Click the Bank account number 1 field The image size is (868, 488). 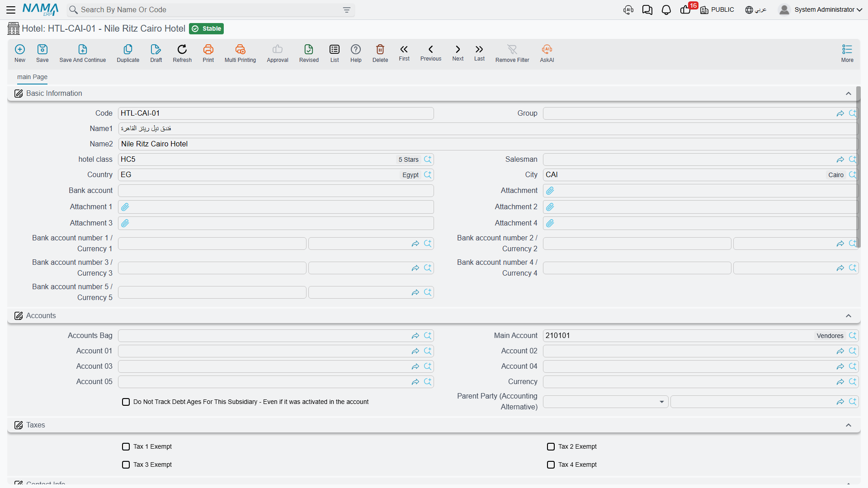212,244
